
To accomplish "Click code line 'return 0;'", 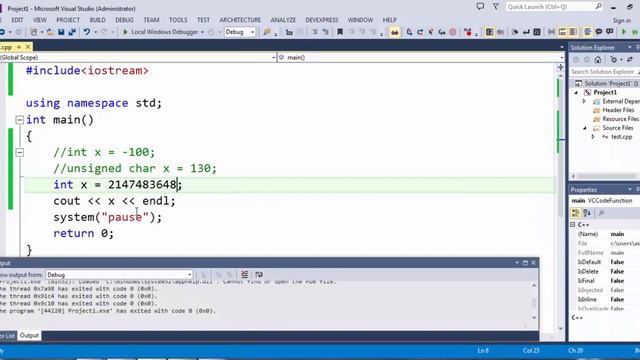I will [x=84, y=233].
